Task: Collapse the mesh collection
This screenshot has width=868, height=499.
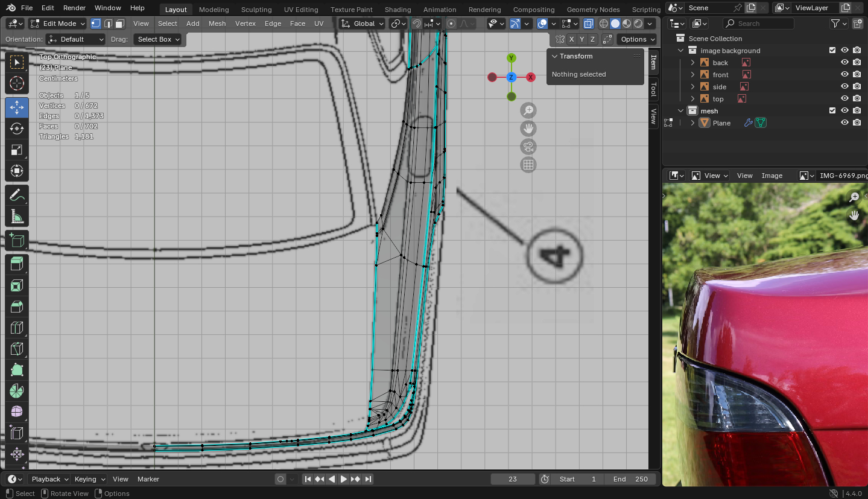Action: pyautogui.click(x=681, y=111)
